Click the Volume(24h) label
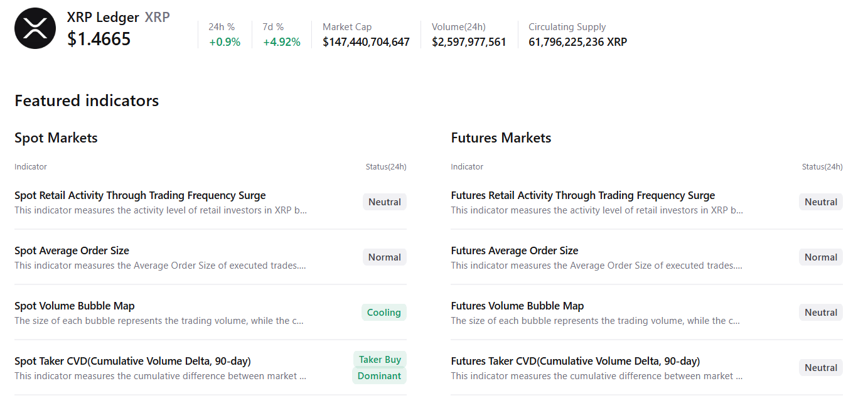868x398 pixels. coord(459,27)
